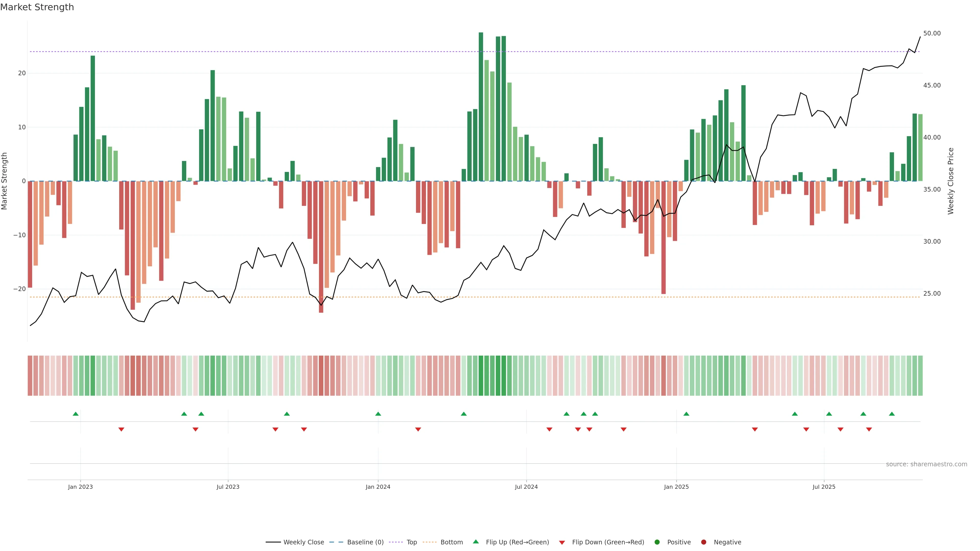Image resolution: width=980 pixels, height=551 pixels.
Task: Click the red Negative circle in legend
Action: pyautogui.click(x=703, y=542)
